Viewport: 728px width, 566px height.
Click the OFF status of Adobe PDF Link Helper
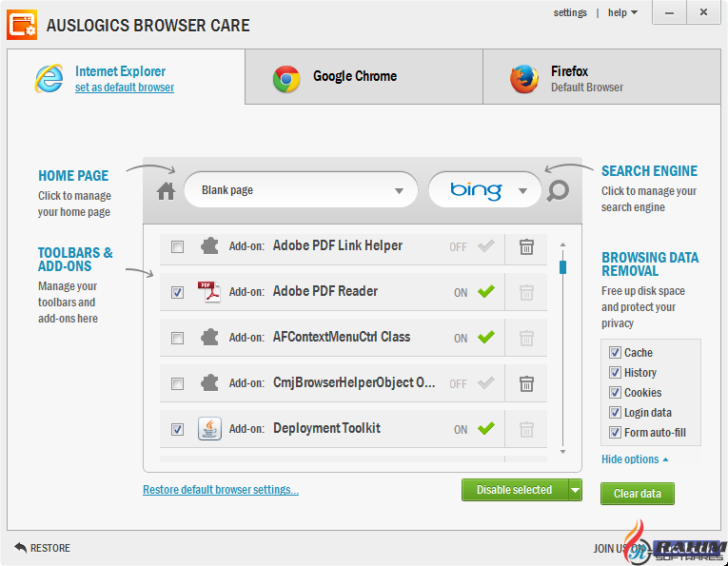coord(458,247)
